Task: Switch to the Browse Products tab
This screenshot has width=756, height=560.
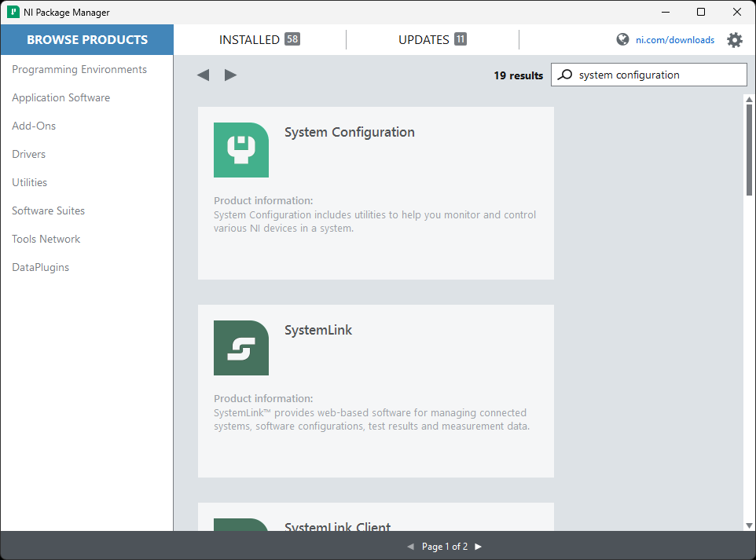Action: (x=86, y=39)
